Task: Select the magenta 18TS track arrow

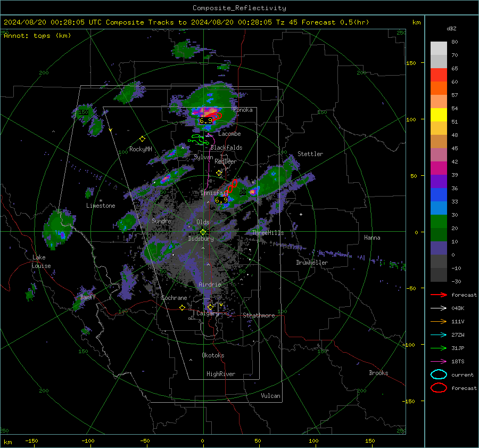Action: click(x=439, y=362)
